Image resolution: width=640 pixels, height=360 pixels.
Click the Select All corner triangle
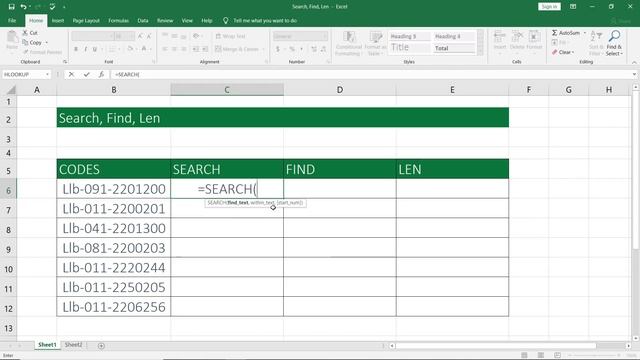11,90
